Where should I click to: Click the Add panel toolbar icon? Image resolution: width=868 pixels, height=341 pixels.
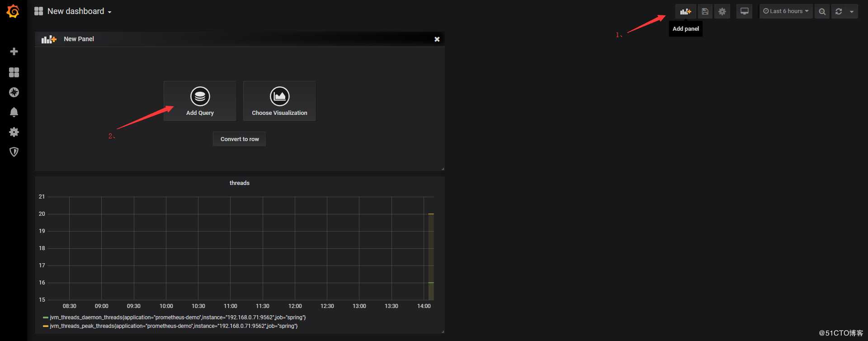[686, 11]
